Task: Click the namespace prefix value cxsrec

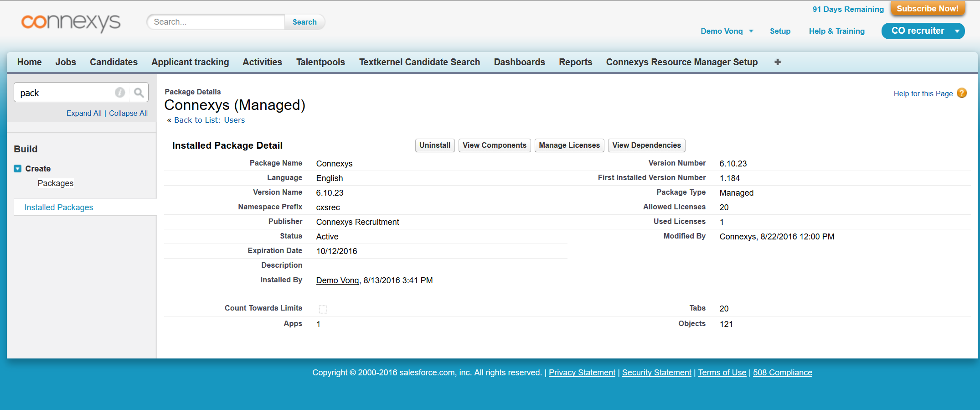Action: pos(328,208)
